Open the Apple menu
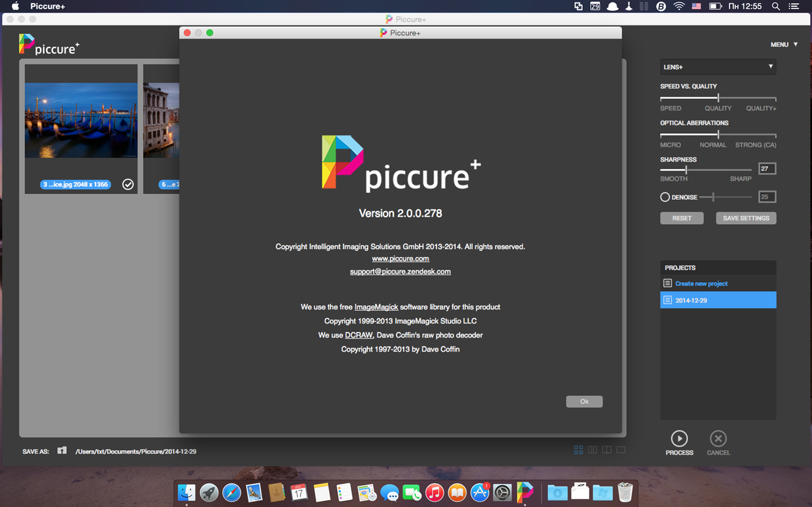 pos(15,6)
